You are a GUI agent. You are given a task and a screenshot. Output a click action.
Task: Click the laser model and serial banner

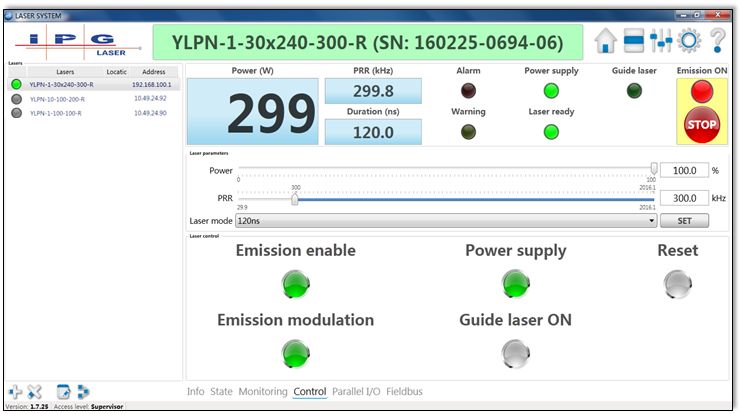368,43
